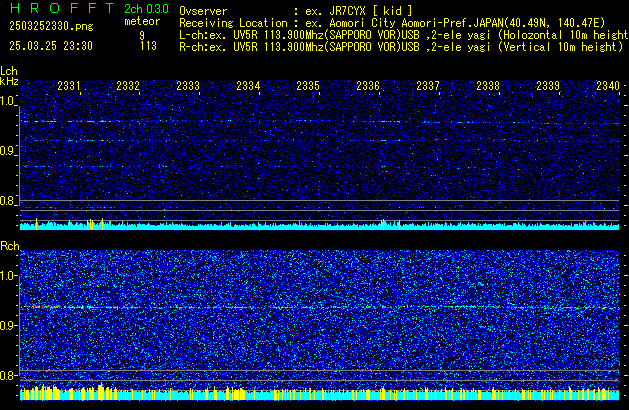The image size is (629, 410).
Task: Click the Rch 1.0 kHz axis label
Action: click(8, 276)
